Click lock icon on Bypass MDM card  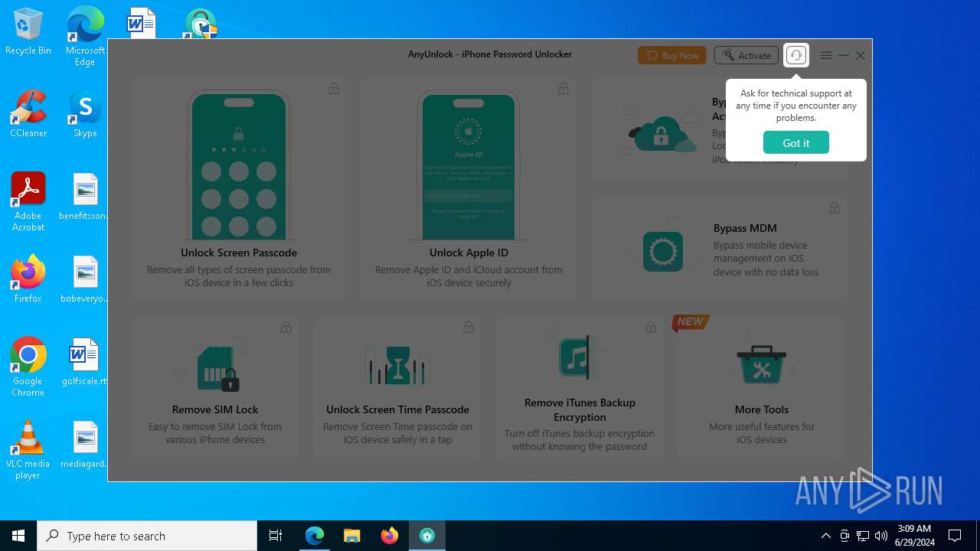[835, 207]
